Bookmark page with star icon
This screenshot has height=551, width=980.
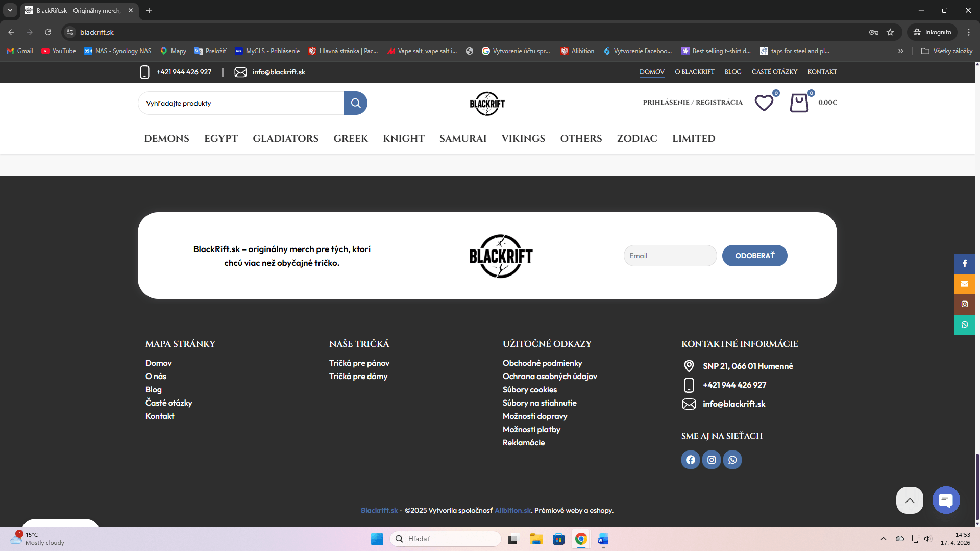pos(890,32)
